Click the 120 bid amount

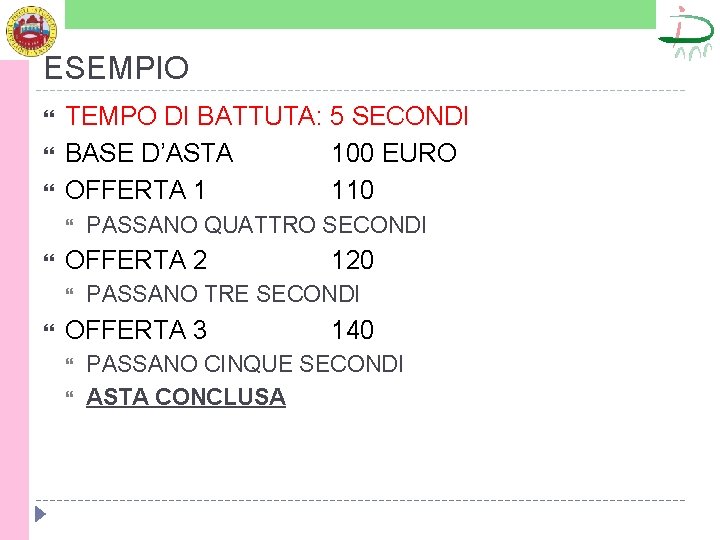point(353,259)
